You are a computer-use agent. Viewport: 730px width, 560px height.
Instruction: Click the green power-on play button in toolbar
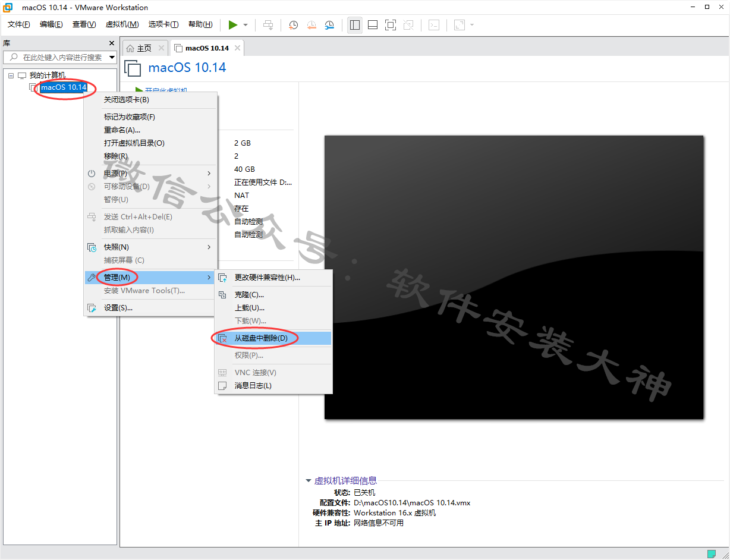(x=233, y=25)
